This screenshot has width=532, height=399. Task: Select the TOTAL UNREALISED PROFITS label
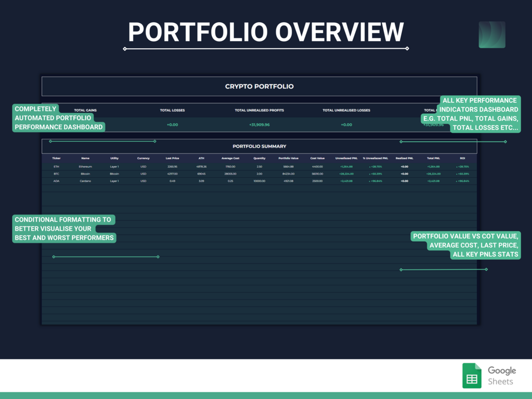pos(259,110)
